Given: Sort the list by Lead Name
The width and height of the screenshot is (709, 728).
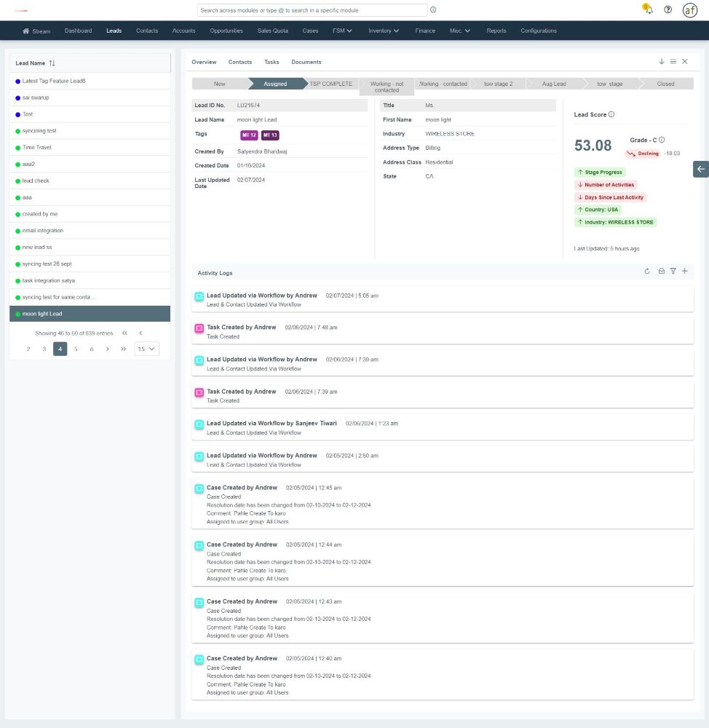Looking at the screenshot, I should (x=52, y=63).
